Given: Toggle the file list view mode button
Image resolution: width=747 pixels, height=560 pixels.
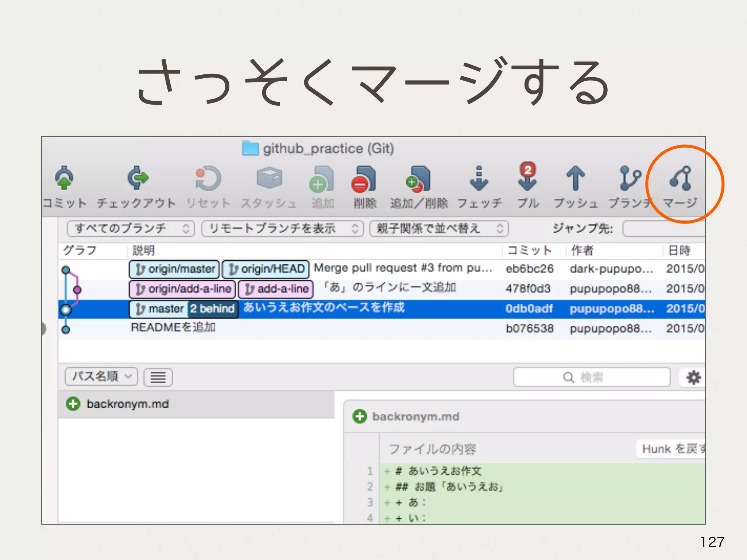Looking at the screenshot, I should pyautogui.click(x=158, y=377).
